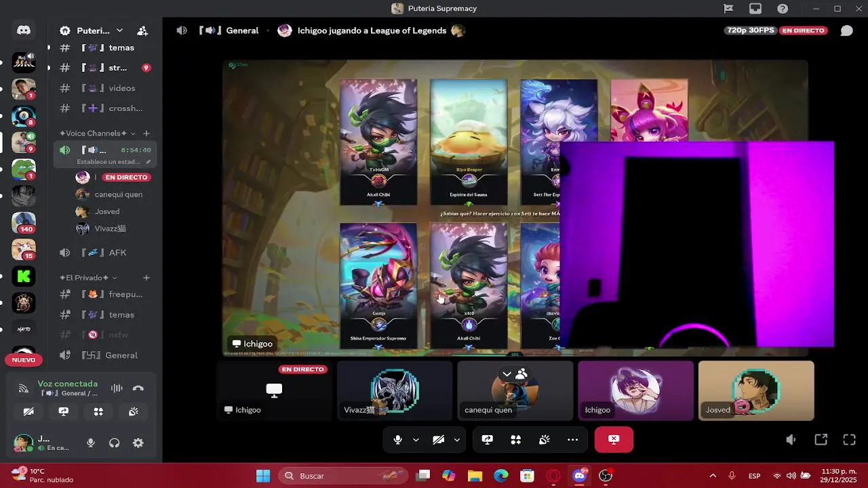
Task: Add channel to El Privado category
Action: (146, 278)
